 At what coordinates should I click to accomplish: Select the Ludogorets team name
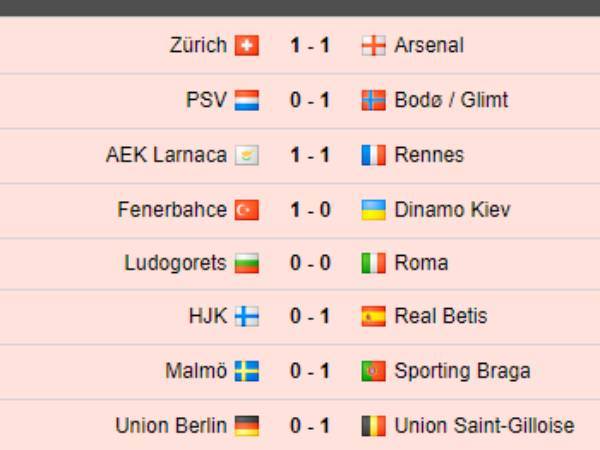click(175, 263)
